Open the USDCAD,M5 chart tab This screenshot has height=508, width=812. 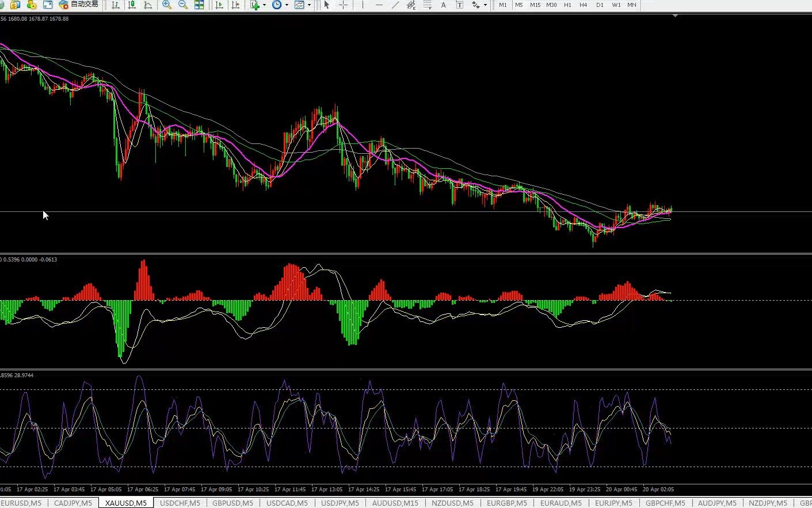pos(287,503)
